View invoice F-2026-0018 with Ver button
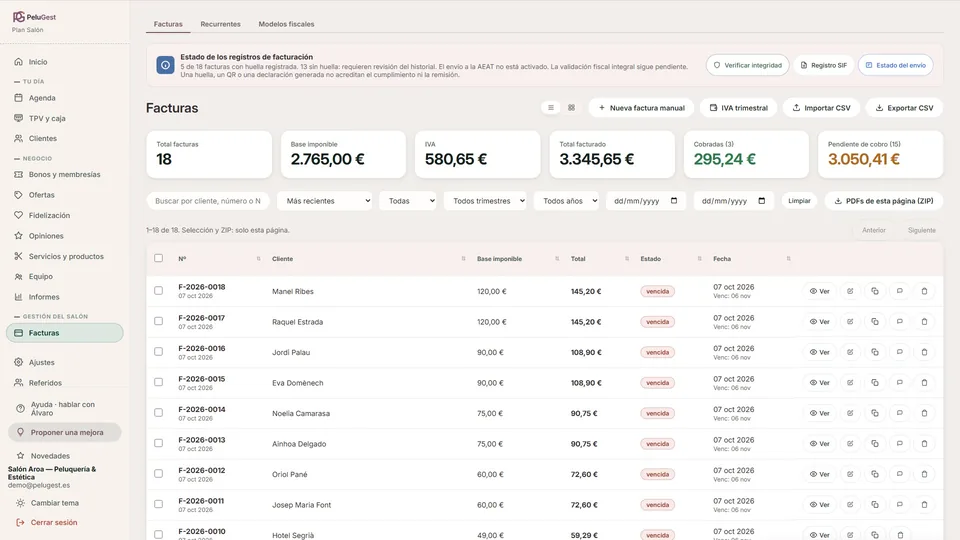Image resolution: width=960 pixels, height=540 pixels. point(819,291)
